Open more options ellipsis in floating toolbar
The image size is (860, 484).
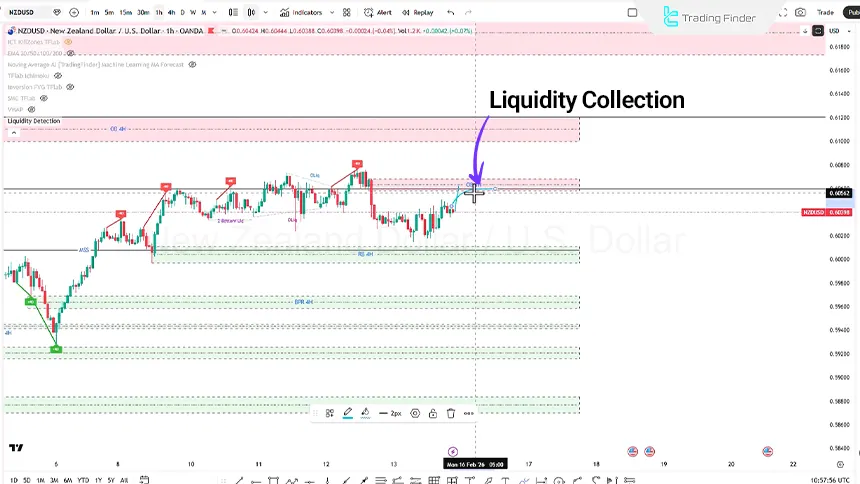(x=468, y=413)
